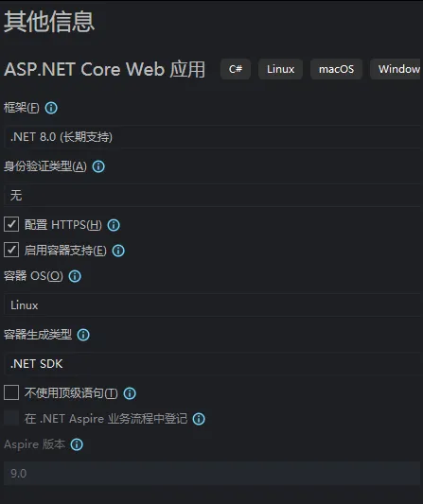
Task: Click the info icon beside 不使用顶级语句(T)
Action: (x=130, y=393)
